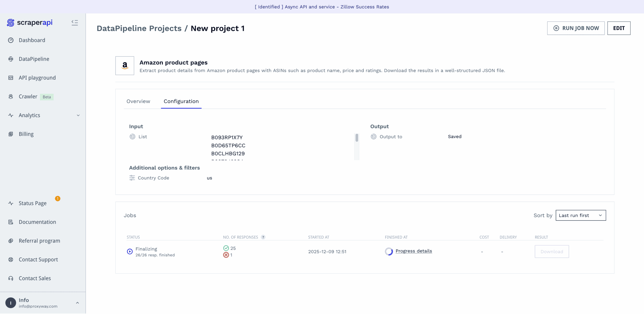
Task: Open API playground via its icon
Action: pos(11,78)
